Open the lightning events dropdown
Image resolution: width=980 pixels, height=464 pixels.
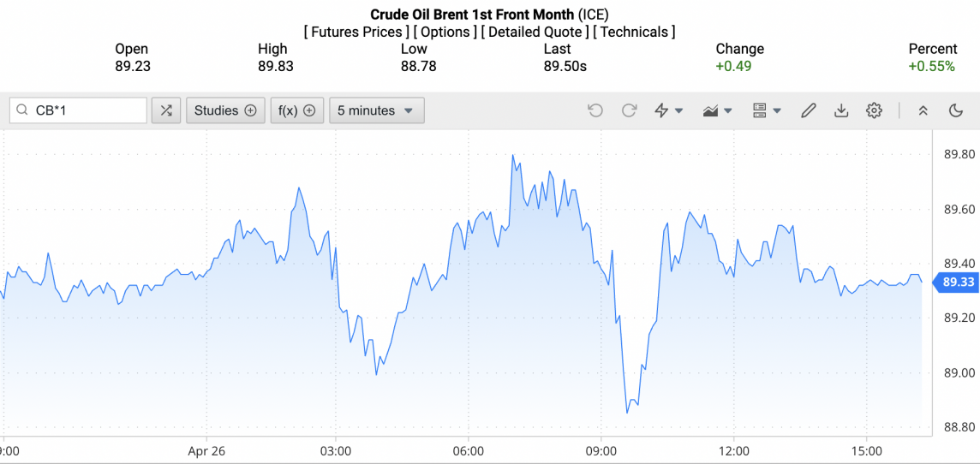pos(668,110)
